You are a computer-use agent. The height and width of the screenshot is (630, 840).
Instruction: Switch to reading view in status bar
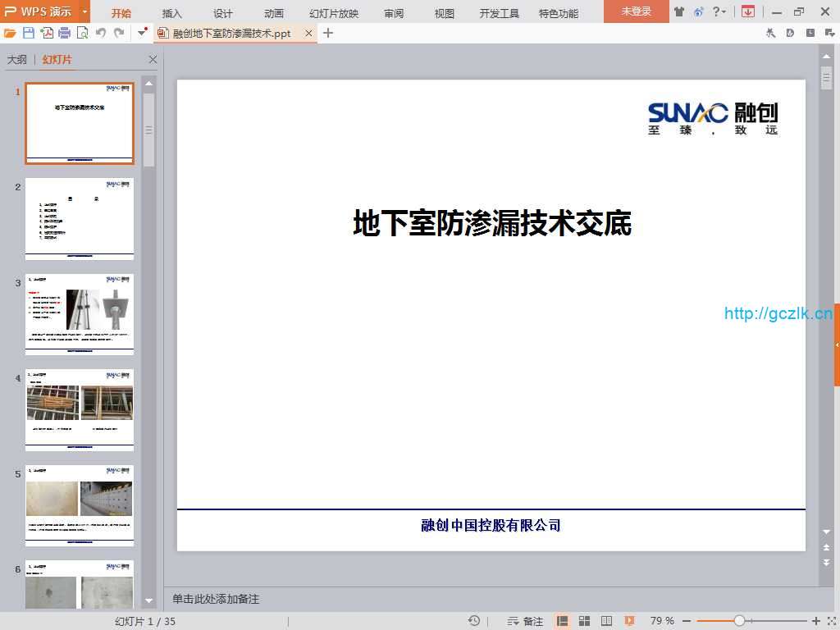pyautogui.click(x=607, y=621)
